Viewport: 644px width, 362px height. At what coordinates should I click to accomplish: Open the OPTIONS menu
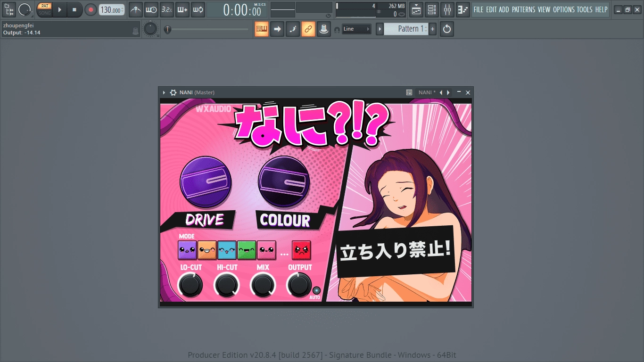point(564,9)
